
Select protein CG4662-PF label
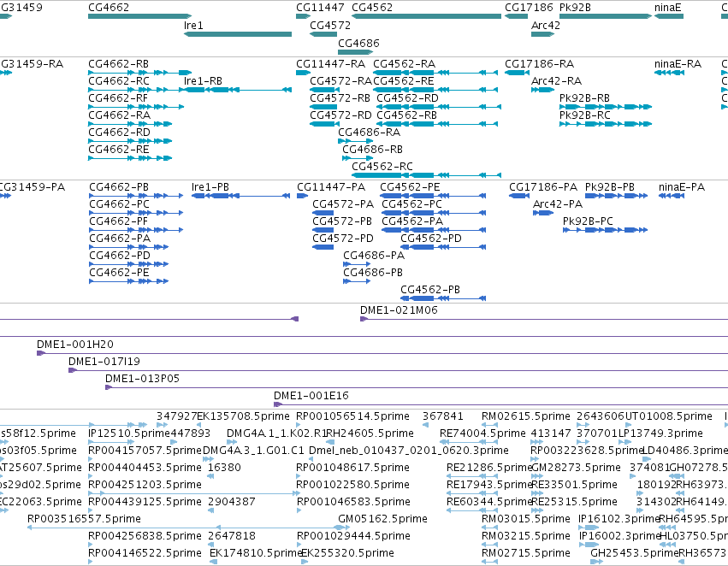click(118, 221)
